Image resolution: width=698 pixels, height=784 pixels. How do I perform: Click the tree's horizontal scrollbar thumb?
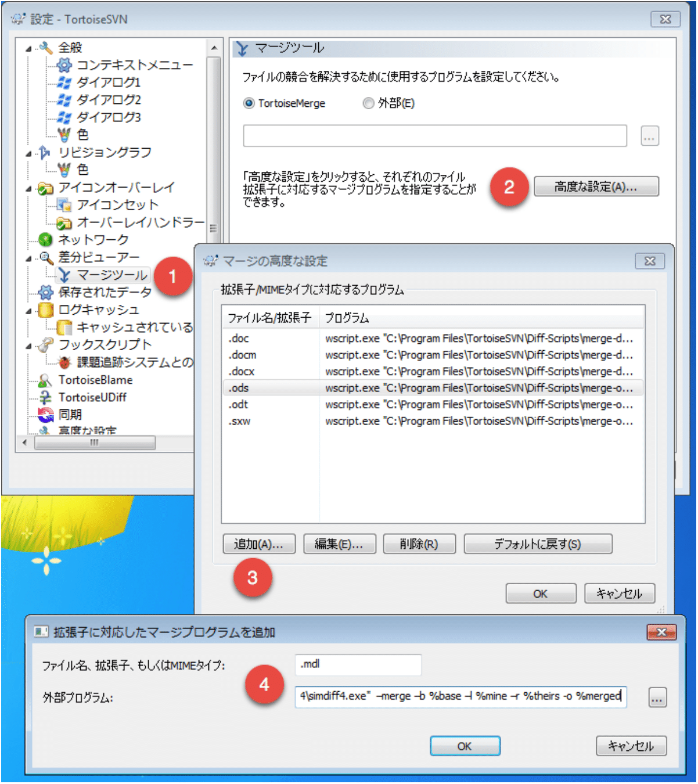tap(95, 443)
